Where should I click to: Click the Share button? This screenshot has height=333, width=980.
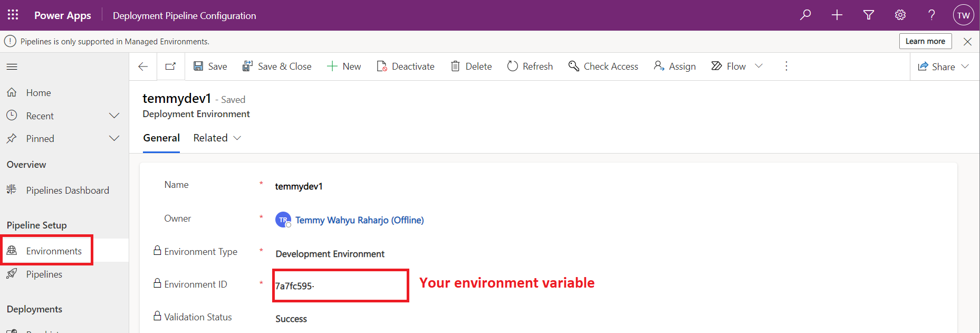coord(936,67)
